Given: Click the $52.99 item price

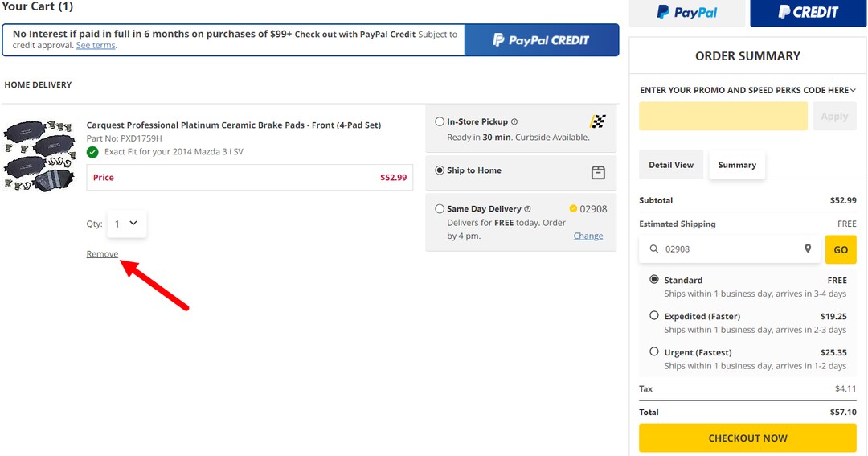Looking at the screenshot, I should [393, 177].
